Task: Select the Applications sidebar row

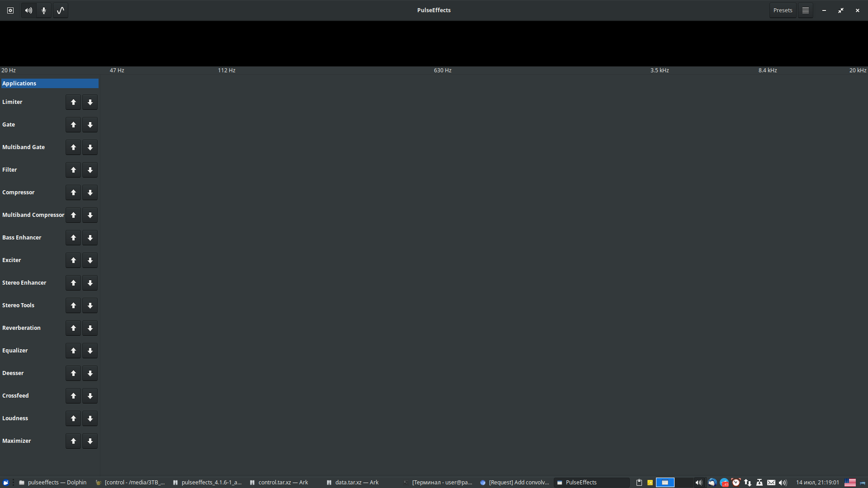Action: (x=50, y=83)
